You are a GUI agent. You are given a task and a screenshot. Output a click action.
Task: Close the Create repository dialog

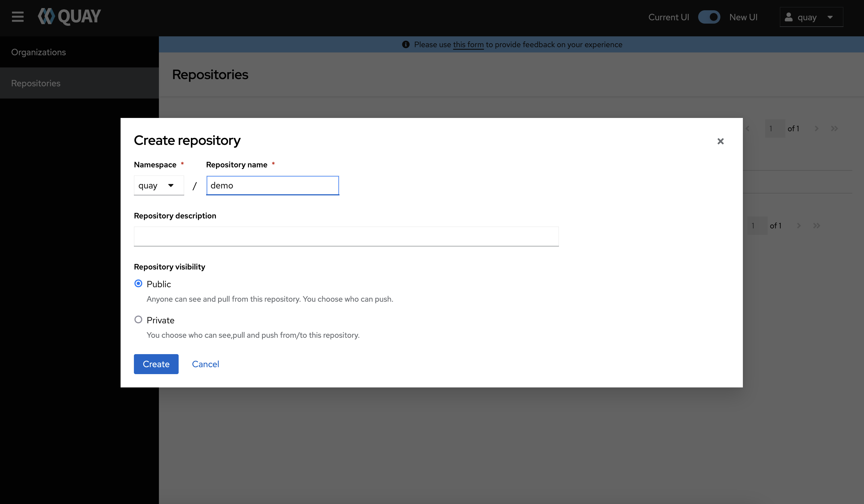point(720,141)
